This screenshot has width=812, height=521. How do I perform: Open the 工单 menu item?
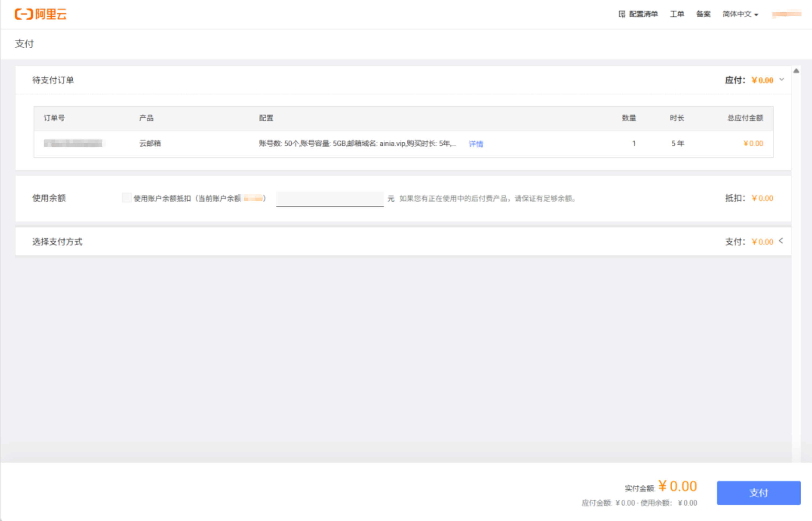click(x=677, y=14)
